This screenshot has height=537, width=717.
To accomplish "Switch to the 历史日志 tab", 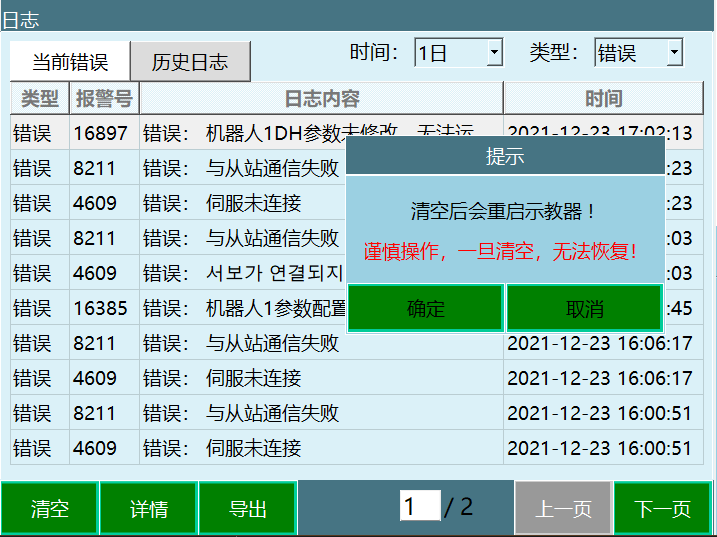I will [x=190, y=62].
